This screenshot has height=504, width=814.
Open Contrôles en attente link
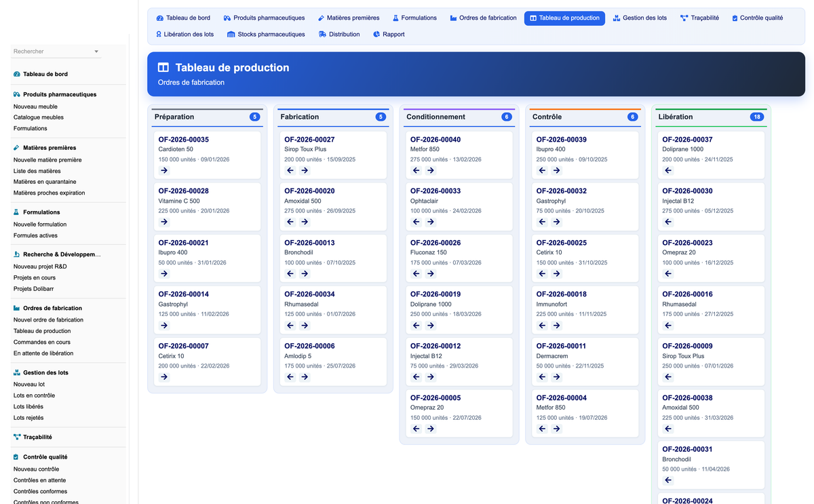[40, 480]
